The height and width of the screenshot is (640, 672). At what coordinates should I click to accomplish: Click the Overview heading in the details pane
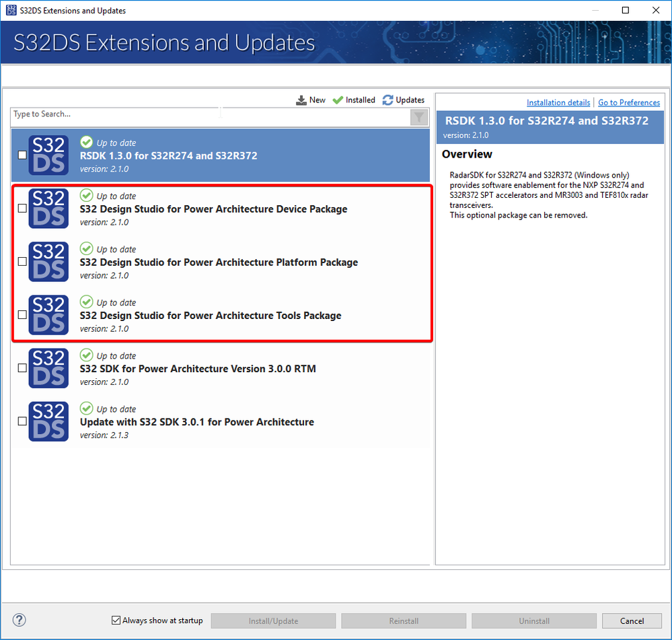pos(467,154)
